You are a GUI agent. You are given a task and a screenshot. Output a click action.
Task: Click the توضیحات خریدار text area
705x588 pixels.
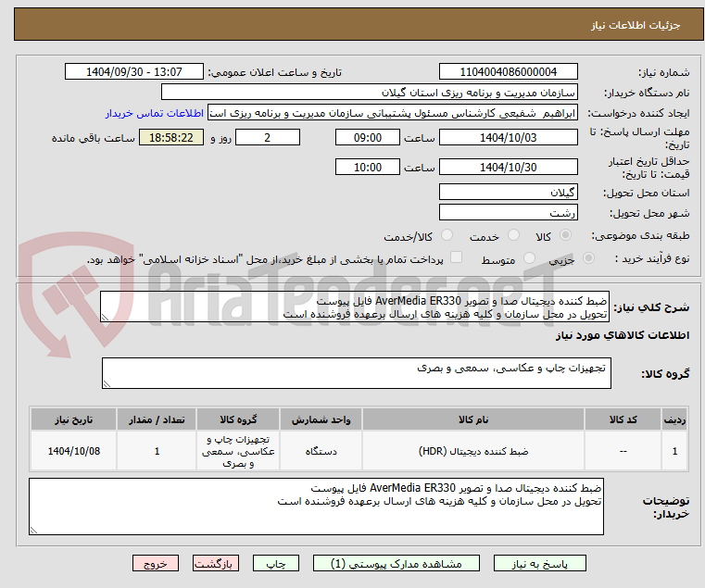316,507
